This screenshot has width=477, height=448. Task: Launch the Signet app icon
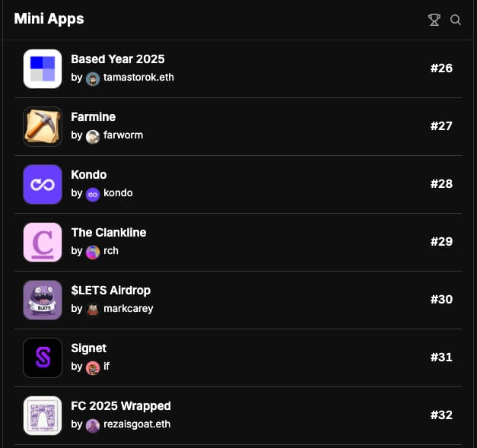click(x=43, y=357)
